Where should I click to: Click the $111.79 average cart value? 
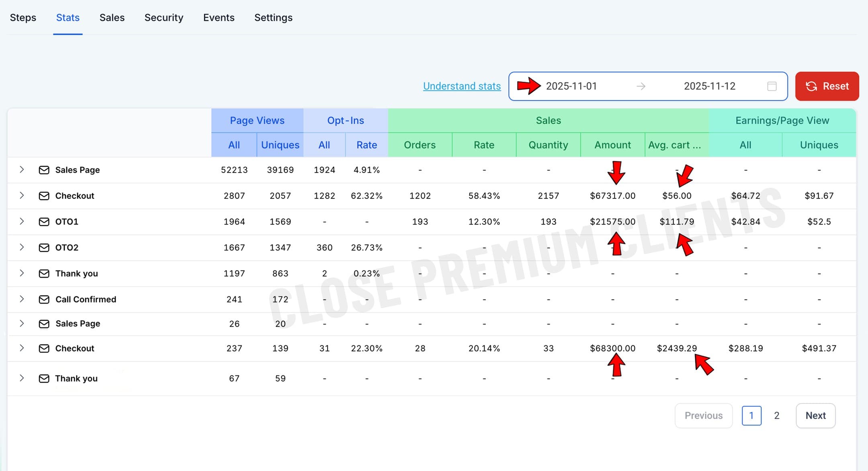[677, 222]
